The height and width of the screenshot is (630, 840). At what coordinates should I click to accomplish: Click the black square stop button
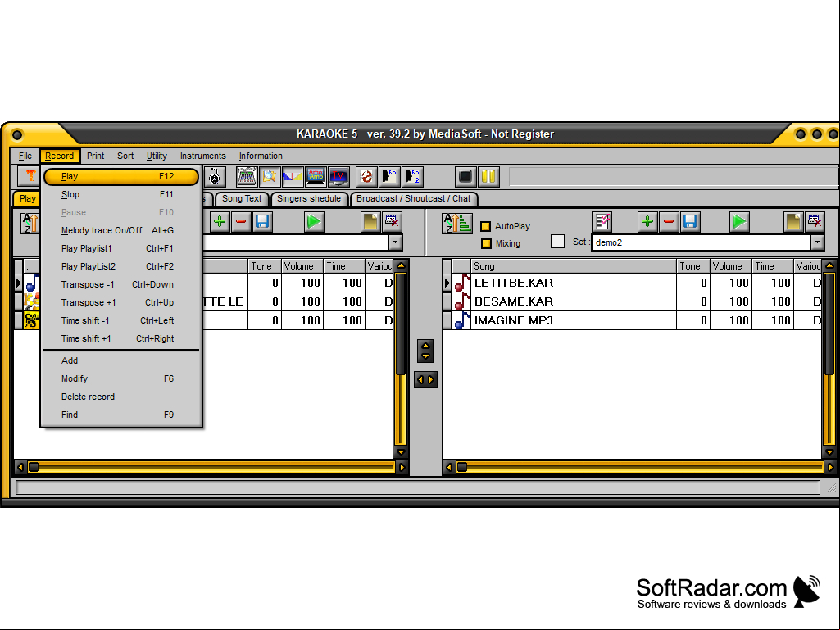(465, 176)
